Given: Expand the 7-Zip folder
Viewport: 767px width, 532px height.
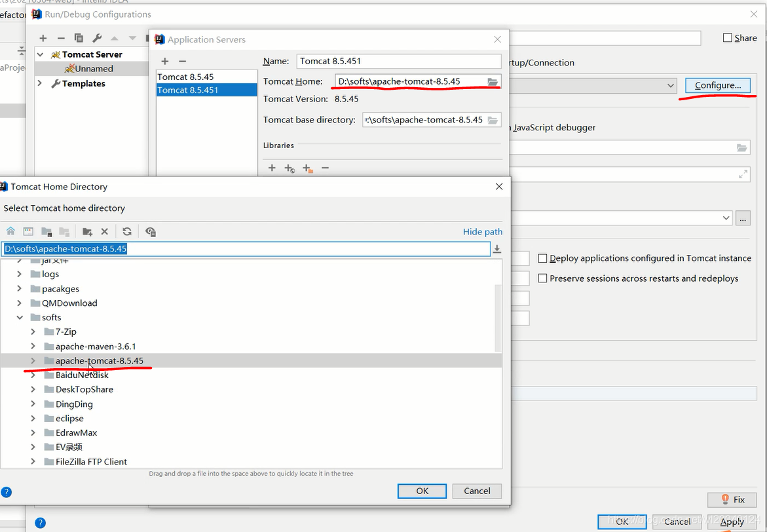Looking at the screenshot, I should 33,332.
